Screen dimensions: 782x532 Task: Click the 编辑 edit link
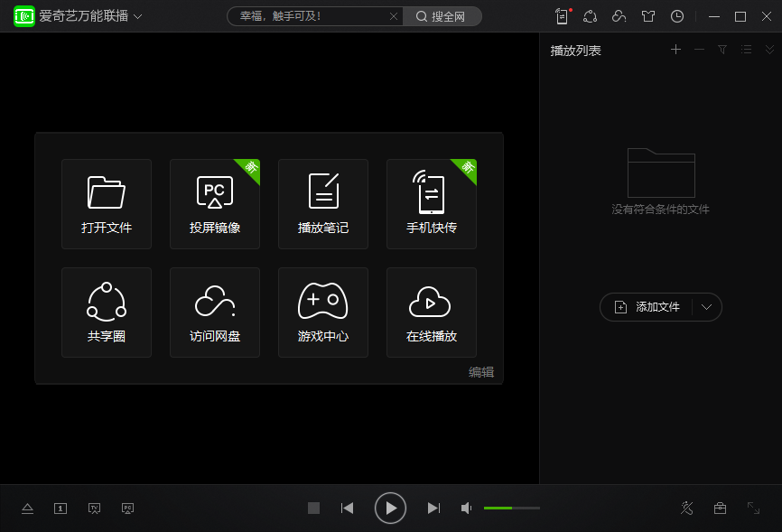pyautogui.click(x=481, y=372)
